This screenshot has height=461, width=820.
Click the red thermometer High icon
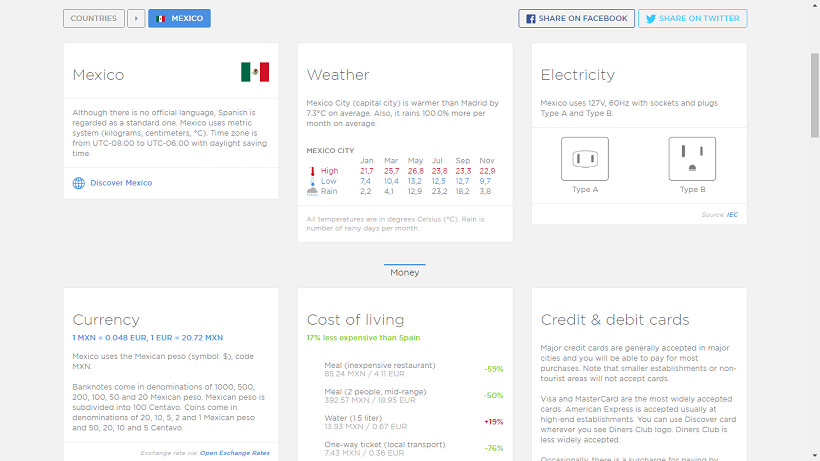coord(312,171)
